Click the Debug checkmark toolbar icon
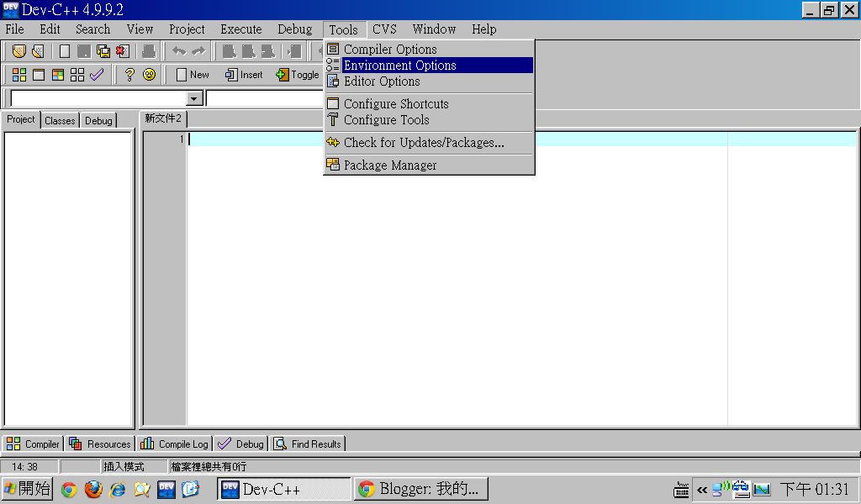Screen dimensions: 861x504 point(97,75)
